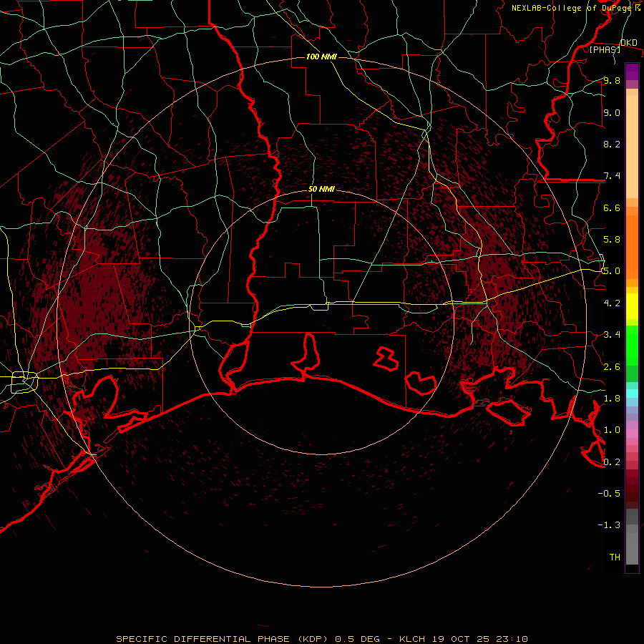This screenshot has height=644, width=644.
Task: Click the 9.8 scale value
Action: point(612,80)
